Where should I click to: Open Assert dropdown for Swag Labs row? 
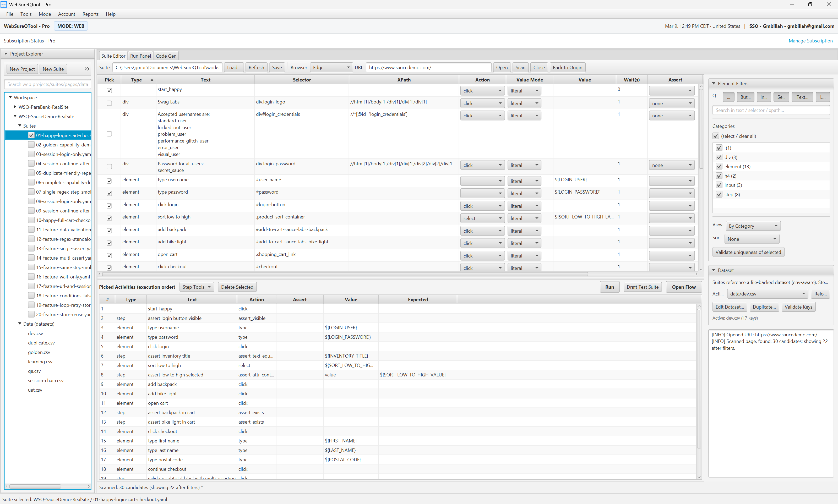click(671, 103)
